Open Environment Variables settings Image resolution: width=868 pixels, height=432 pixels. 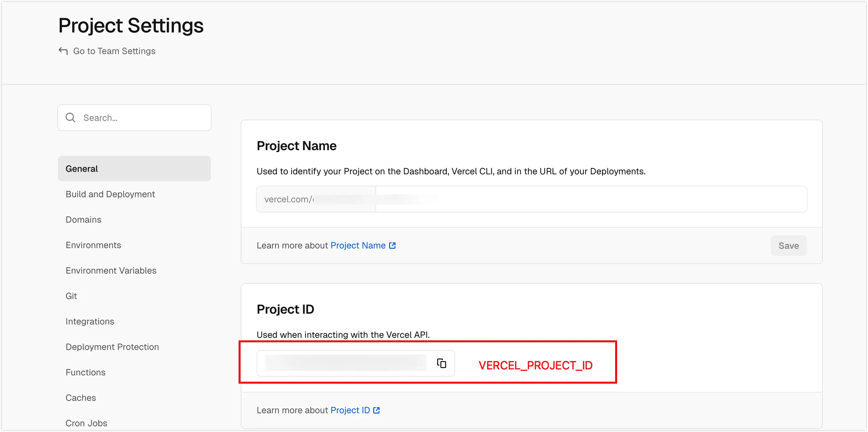[111, 270]
